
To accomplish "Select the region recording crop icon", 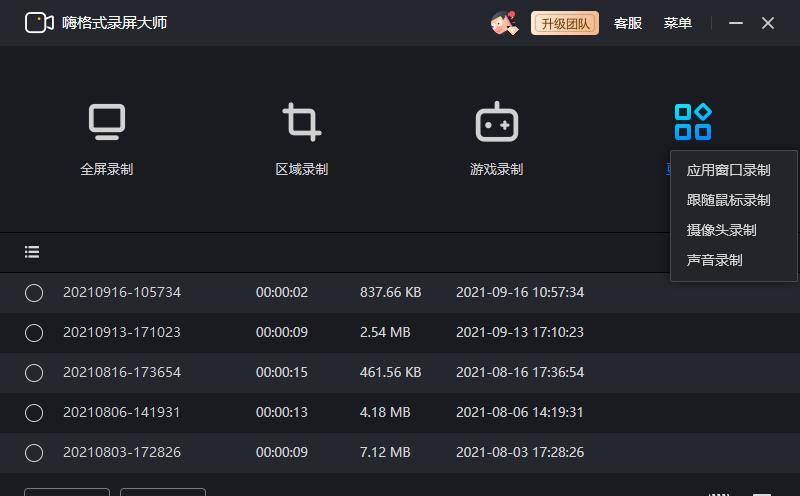I will click(x=301, y=122).
